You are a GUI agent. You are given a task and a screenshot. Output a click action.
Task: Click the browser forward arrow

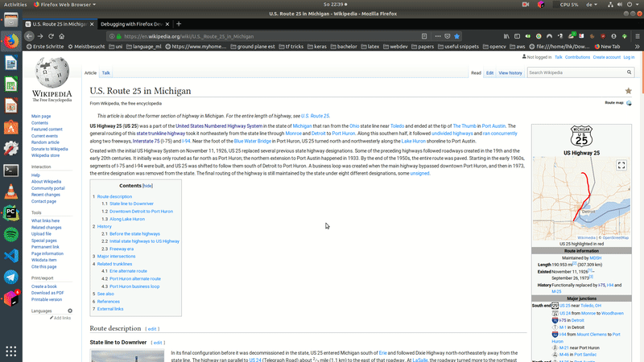40,36
